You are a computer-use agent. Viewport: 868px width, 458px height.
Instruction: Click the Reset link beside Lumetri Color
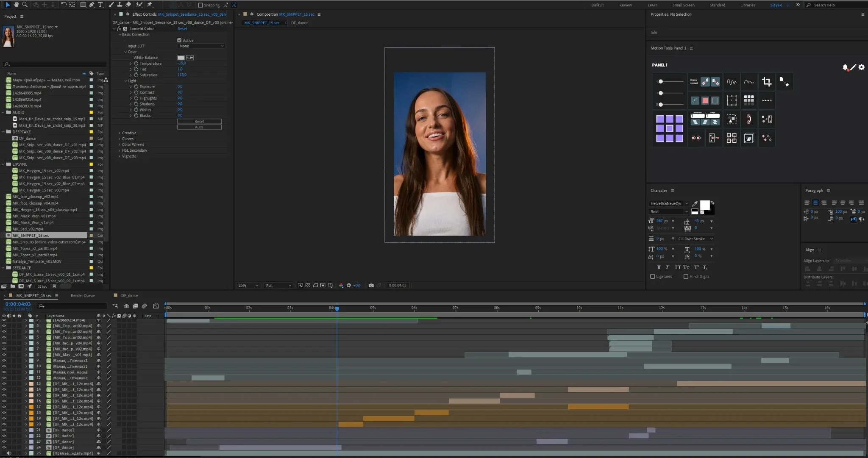182,29
